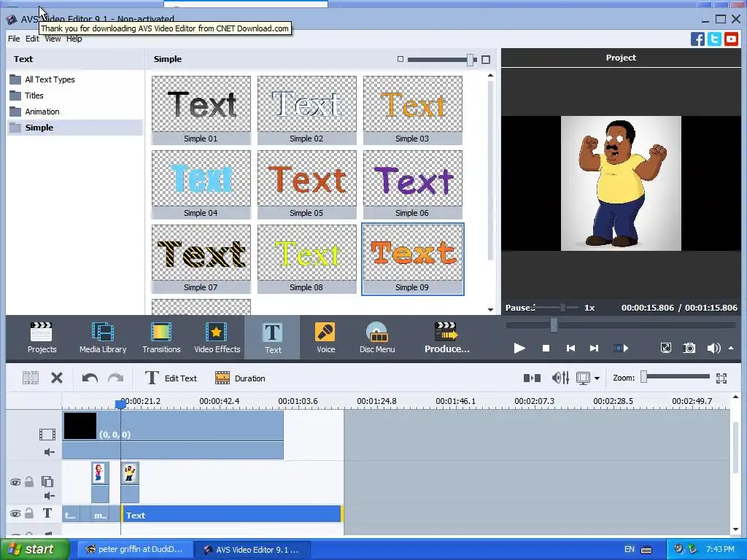Jump to next frame

click(594, 348)
